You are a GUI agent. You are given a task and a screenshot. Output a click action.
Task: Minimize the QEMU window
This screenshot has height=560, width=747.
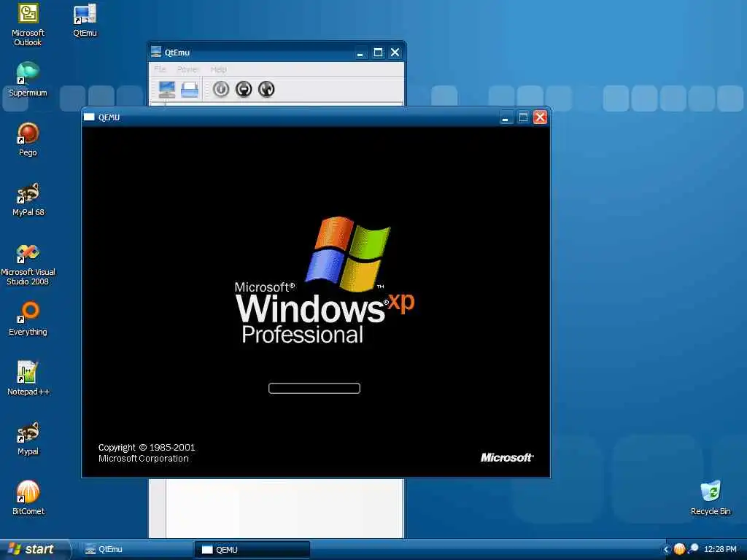point(506,117)
